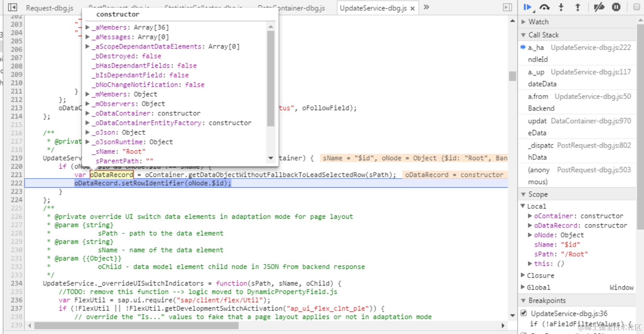Open the UpdateService-dbg.js:222 source link

point(591,47)
